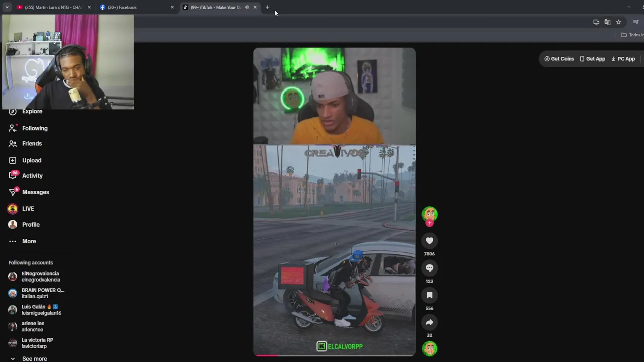Click the video to pause playback

[x=334, y=201]
